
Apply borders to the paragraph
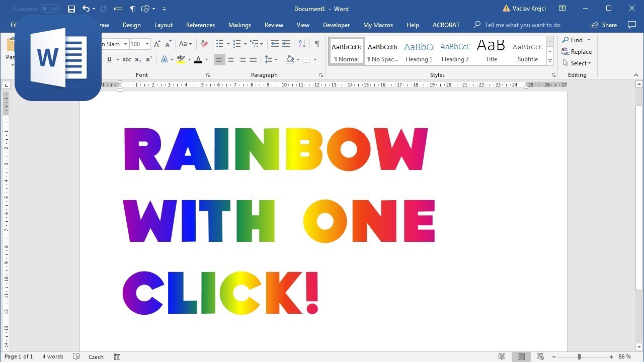306,59
